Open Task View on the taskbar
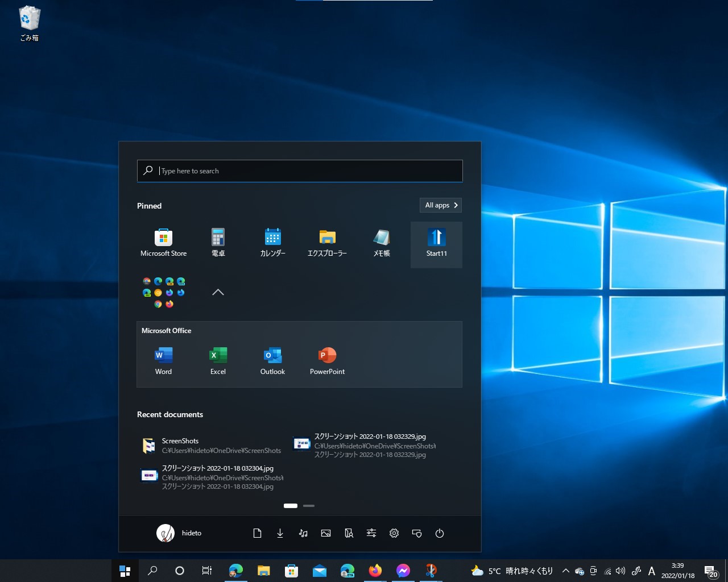The image size is (728, 582). 207,571
